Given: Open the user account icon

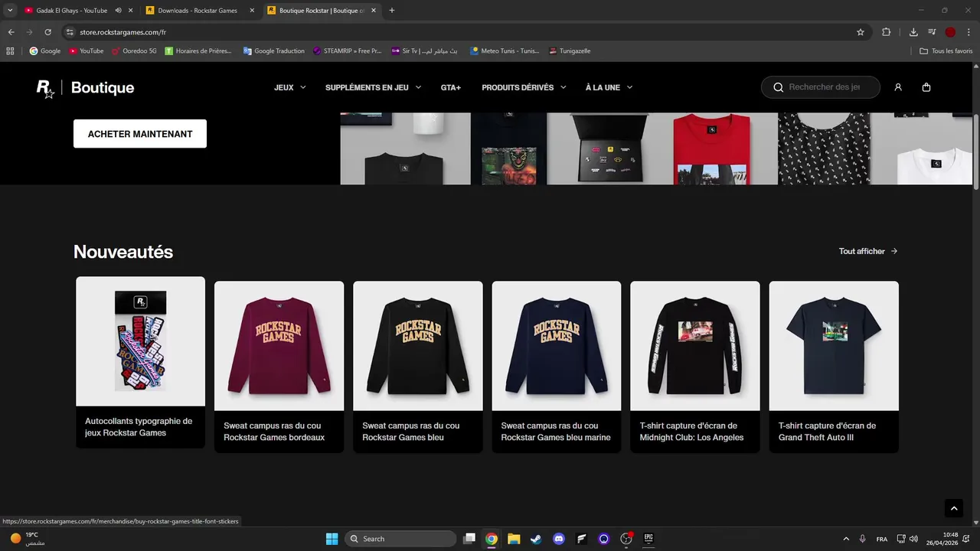Looking at the screenshot, I should point(898,87).
